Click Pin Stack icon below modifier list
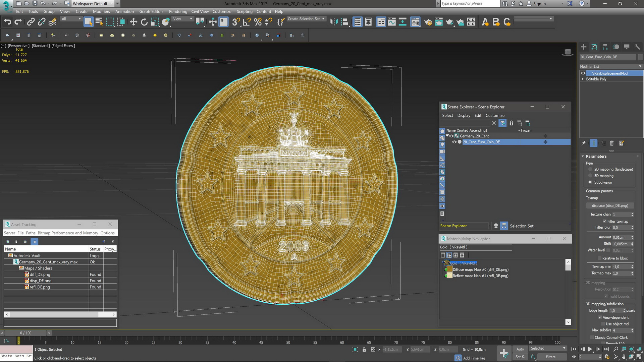644x362 pixels. tap(584, 143)
